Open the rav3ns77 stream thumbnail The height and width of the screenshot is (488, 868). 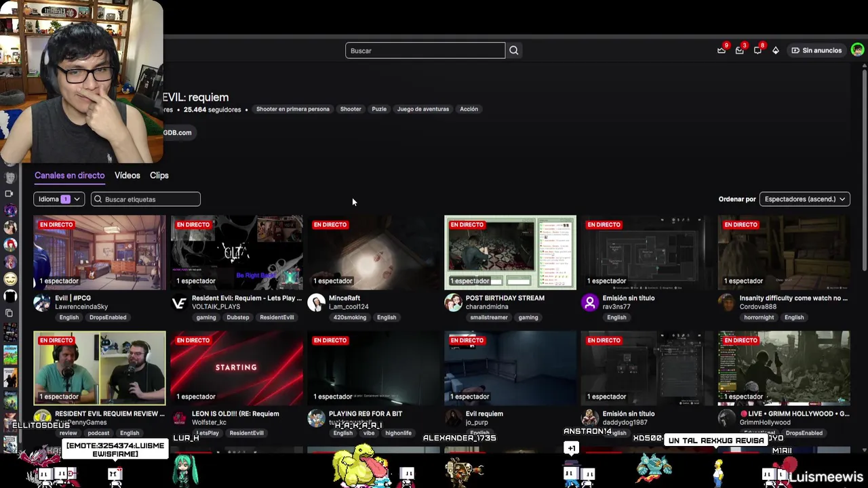coord(647,253)
